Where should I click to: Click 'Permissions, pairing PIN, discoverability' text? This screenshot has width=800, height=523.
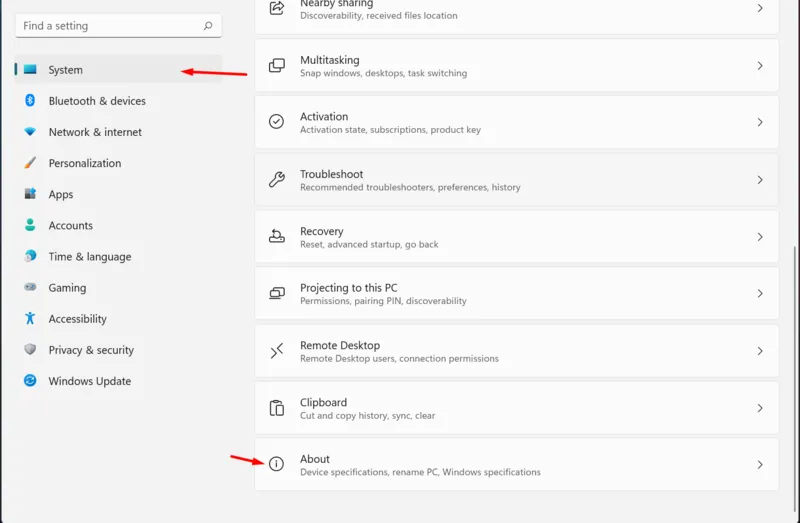coord(383,301)
